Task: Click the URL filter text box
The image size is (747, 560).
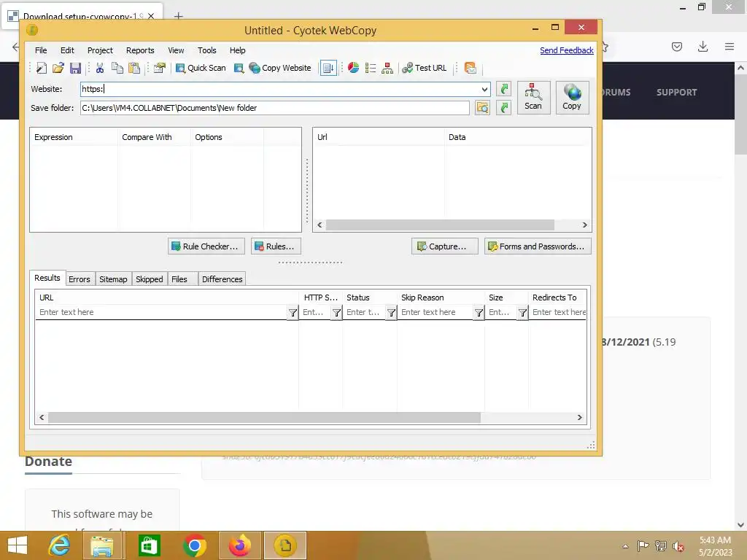Action: pyautogui.click(x=162, y=312)
